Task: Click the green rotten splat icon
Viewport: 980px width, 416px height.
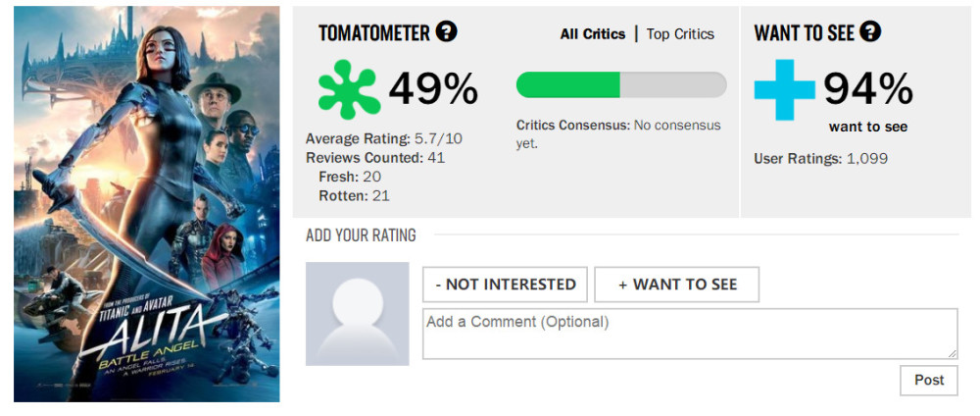Action: coord(349,90)
